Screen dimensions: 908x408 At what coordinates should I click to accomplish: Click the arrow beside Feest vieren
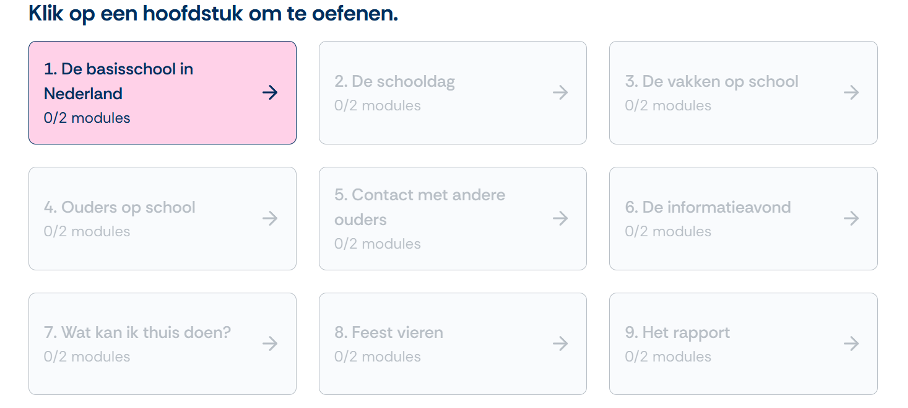tap(560, 344)
